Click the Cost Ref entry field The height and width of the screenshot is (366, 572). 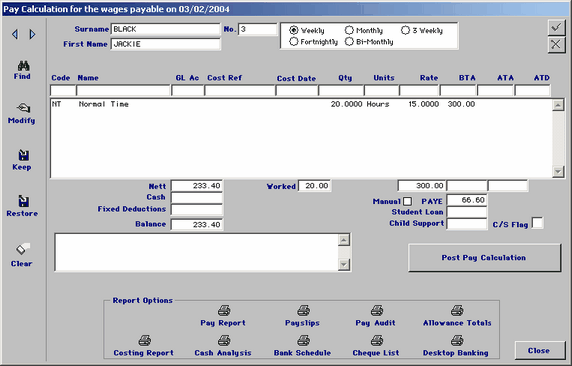[240, 90]
